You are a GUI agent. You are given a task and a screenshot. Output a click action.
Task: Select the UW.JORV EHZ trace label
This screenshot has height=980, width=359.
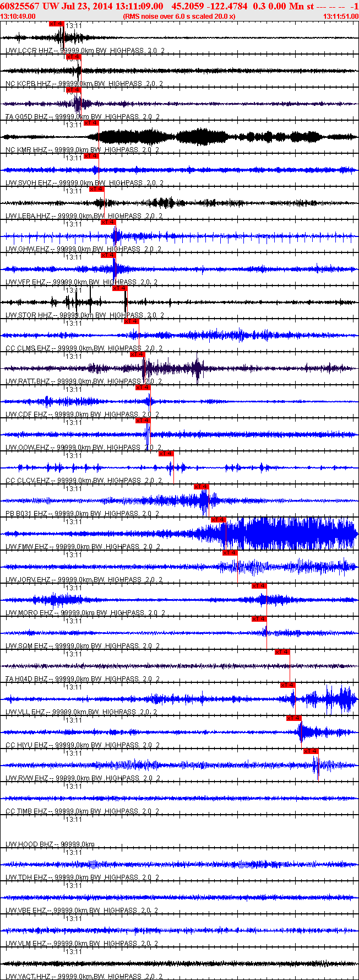click(x=84, y=580)
